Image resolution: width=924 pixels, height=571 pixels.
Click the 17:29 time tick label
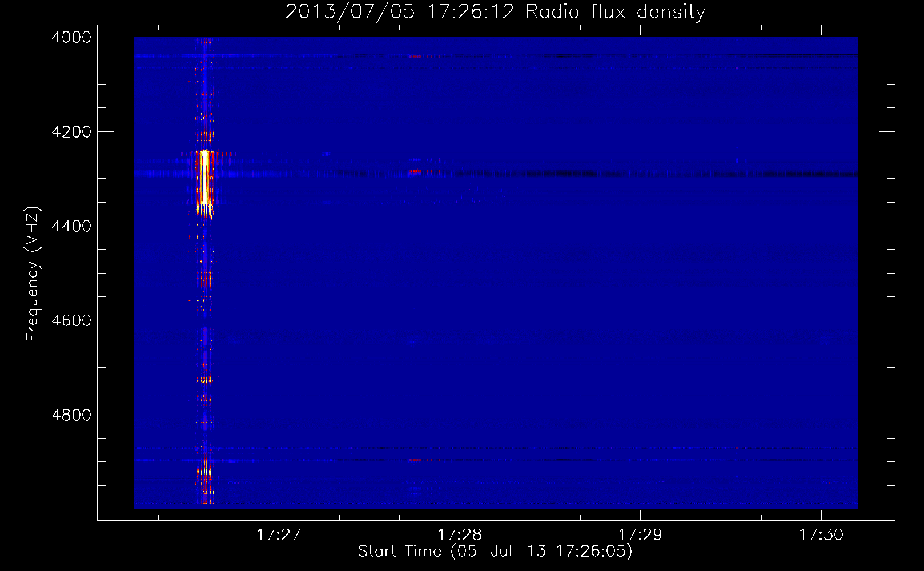641,534
